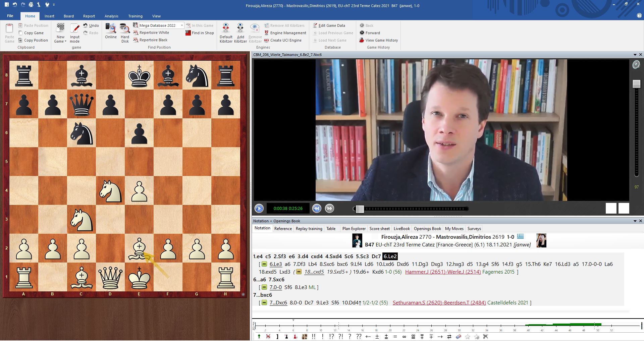Open the Sethuraman - Beerdsen game link
644x341 pixels.
[x=439, y=303]
